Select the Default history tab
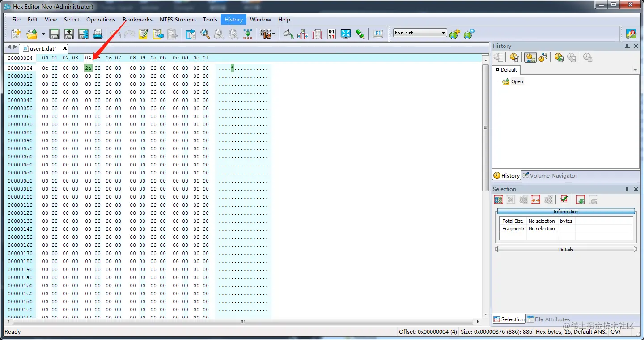The height and width of the screenshot is (340, 644). 506,70
